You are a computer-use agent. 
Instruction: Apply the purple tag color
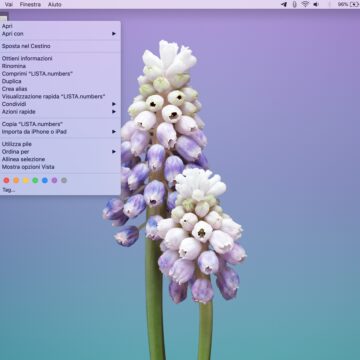(x=54, y=180)
